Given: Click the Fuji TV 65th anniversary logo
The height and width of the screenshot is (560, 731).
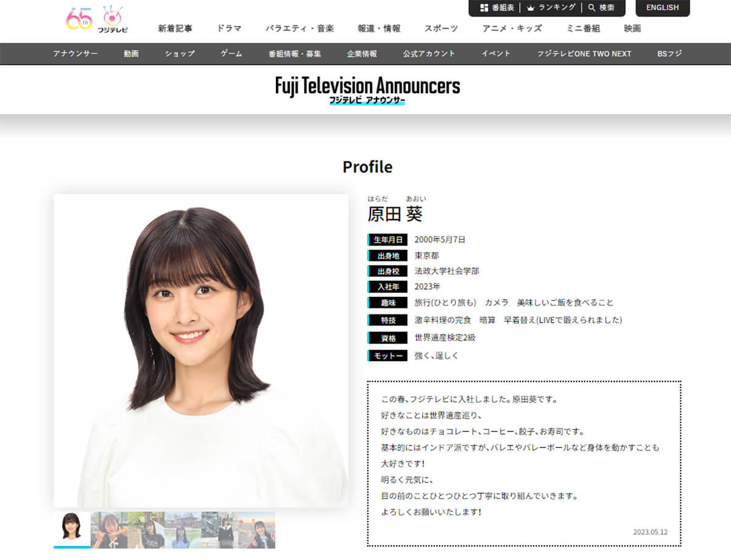Looking at the screenshot, I should (97, 19).
